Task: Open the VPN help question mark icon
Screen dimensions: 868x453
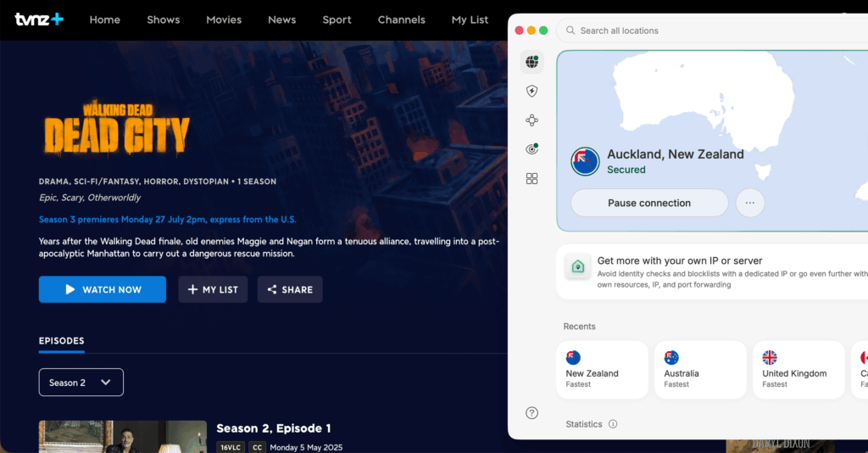Action: tap(532, 413)
